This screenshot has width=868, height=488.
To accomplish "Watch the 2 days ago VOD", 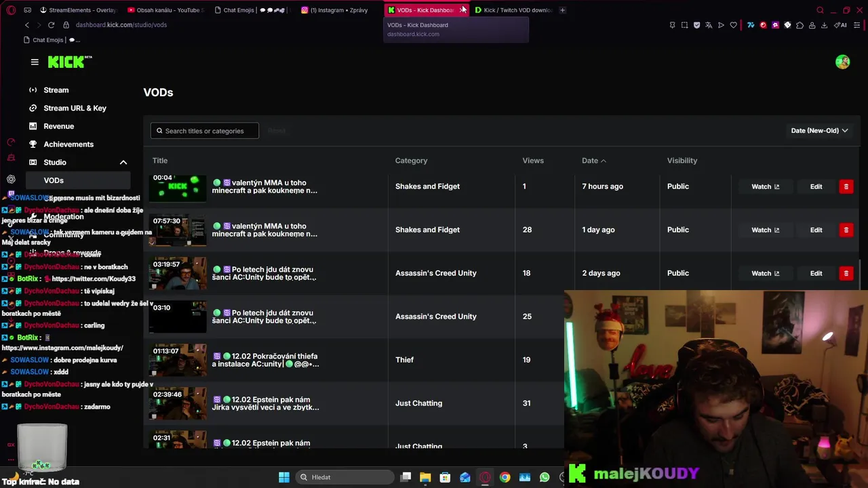I will point(765,273).
